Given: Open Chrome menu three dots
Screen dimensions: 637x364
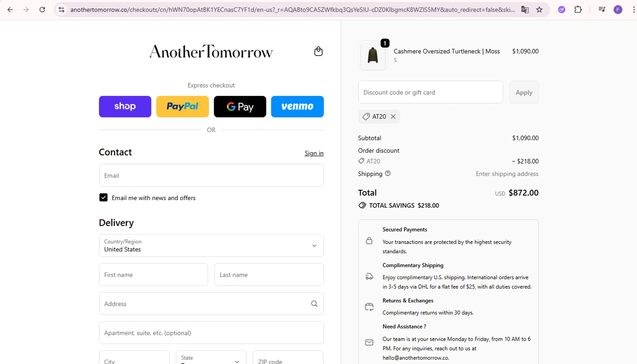Looking at the screenshot, I should pyautogui.click(x=634, y=9).
